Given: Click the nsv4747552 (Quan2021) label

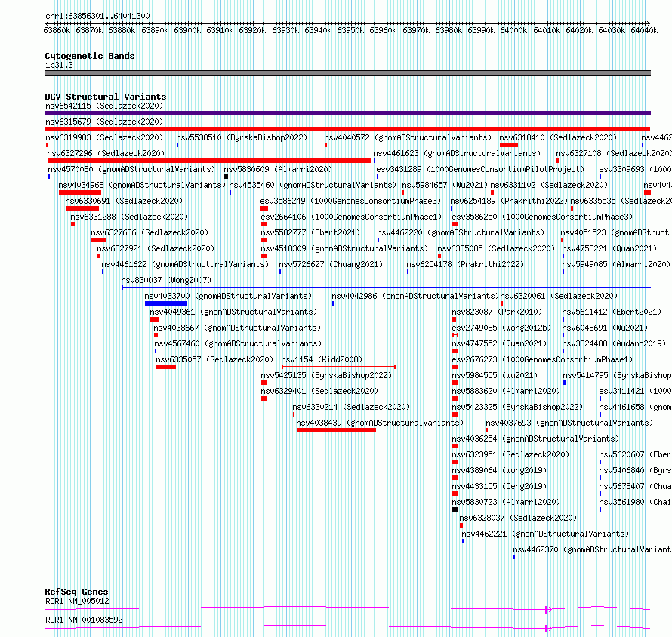Looking at the screenshot, I should pos(499,343).
